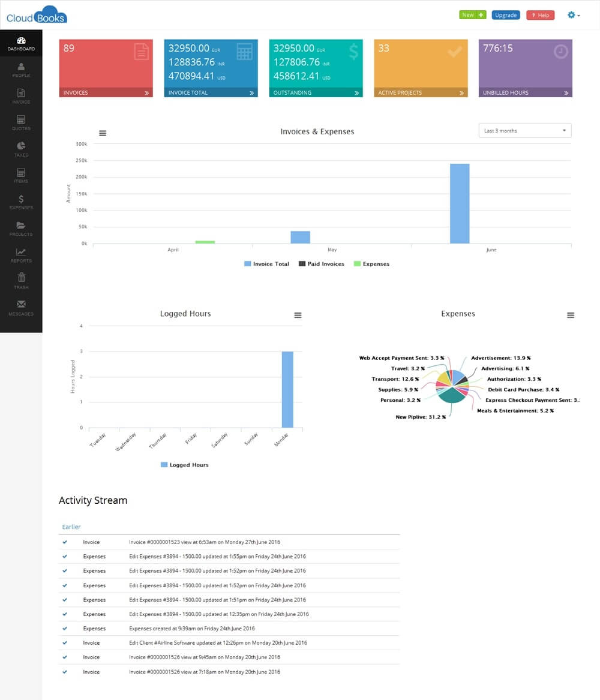Toggle Expenses series in chart legend
Image resolution: width=600 pixels, height=700 pixels.
(371, 264)
